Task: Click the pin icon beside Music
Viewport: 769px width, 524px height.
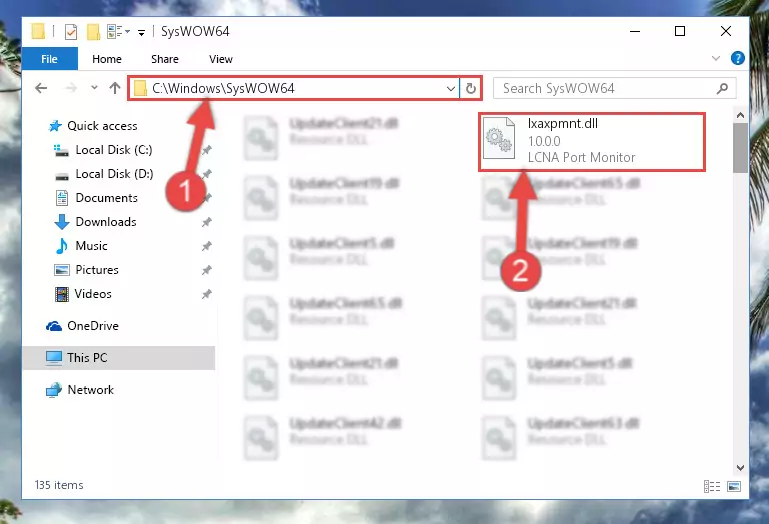Action: tap(206, 246)
